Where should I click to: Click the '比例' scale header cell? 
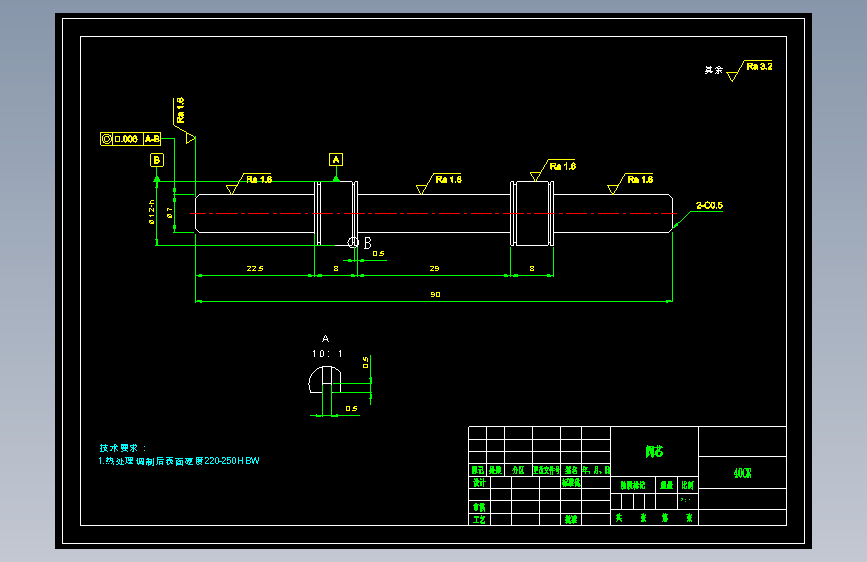688,485
